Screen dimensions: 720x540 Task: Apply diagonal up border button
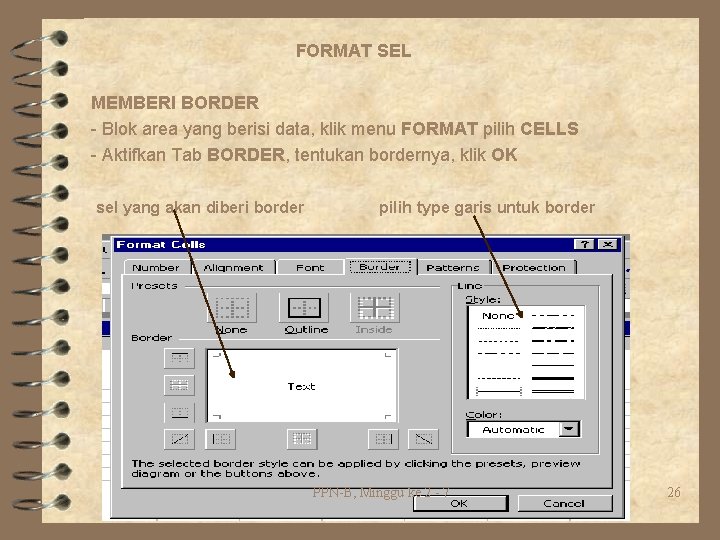tap(179, 439)
